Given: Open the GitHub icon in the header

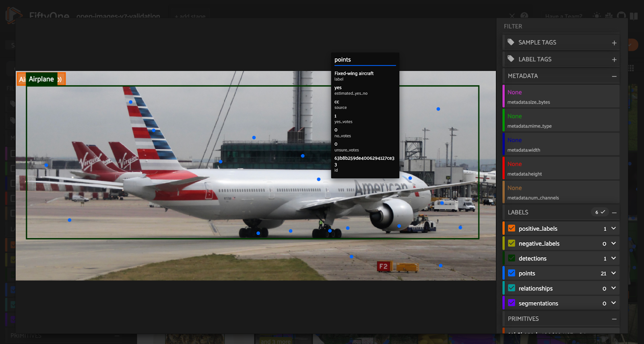Looking at the screenshot, I should [621, 16].
